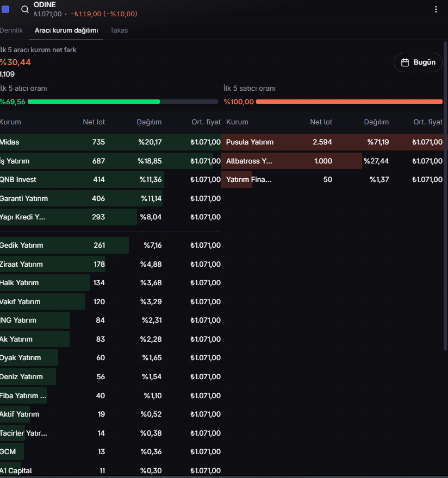Click the search magnifier icon
448x478 pixels.
[24, 9]
